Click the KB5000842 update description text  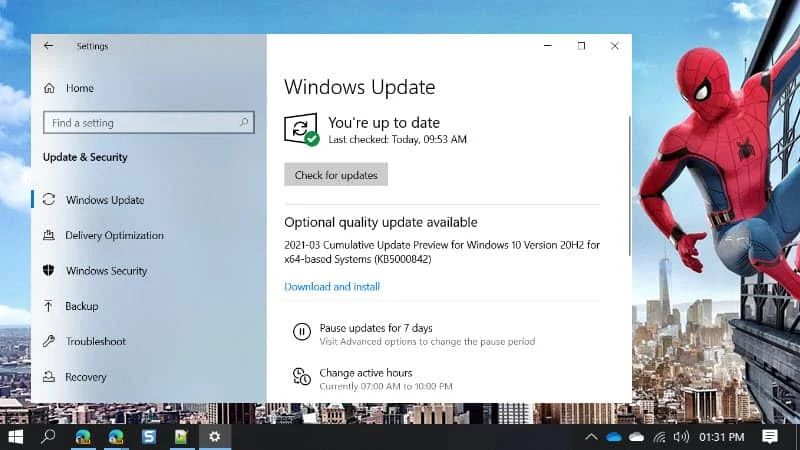[442, 252]
